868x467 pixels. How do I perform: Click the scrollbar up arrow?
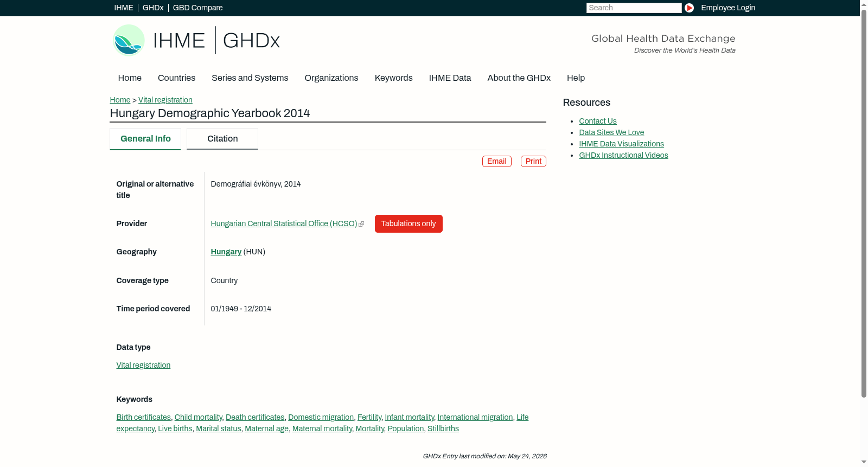click(864, 4)
